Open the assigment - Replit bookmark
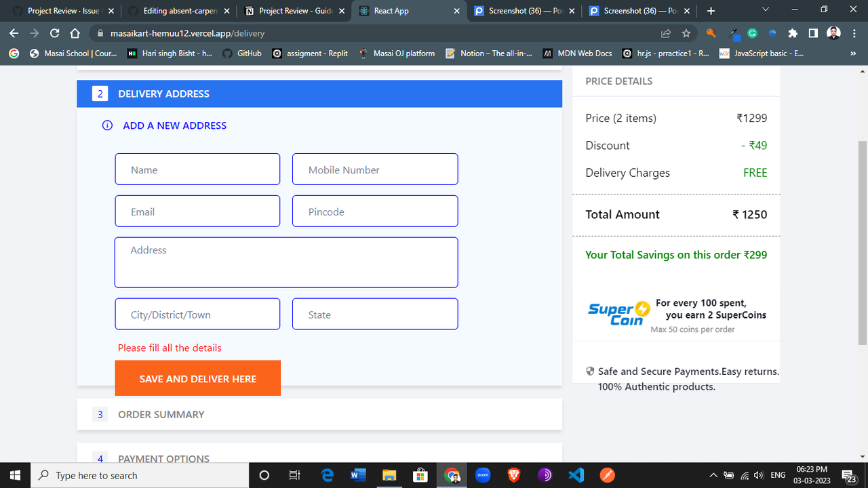The image size is (868, 488). 310,54
